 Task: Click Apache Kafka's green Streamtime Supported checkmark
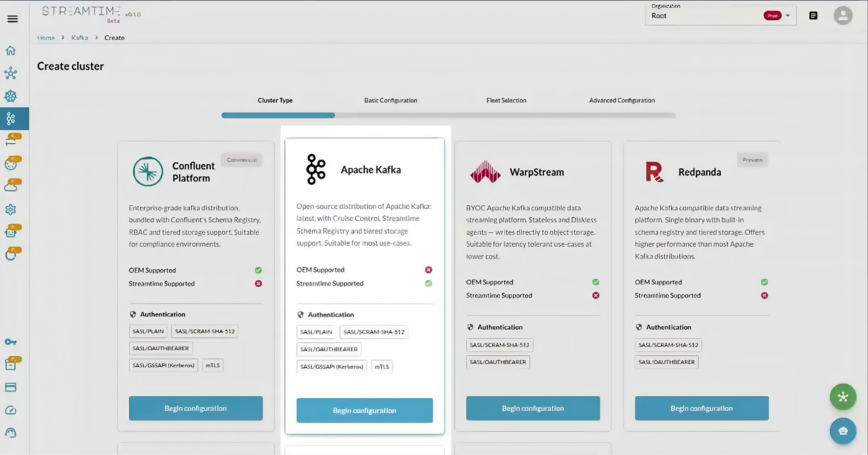tap(429, 283)
